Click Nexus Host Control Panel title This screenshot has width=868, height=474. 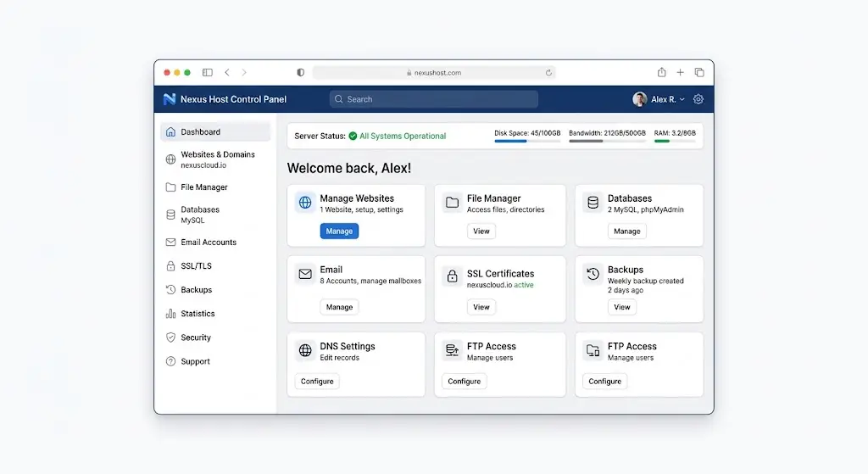coord(233,99)
